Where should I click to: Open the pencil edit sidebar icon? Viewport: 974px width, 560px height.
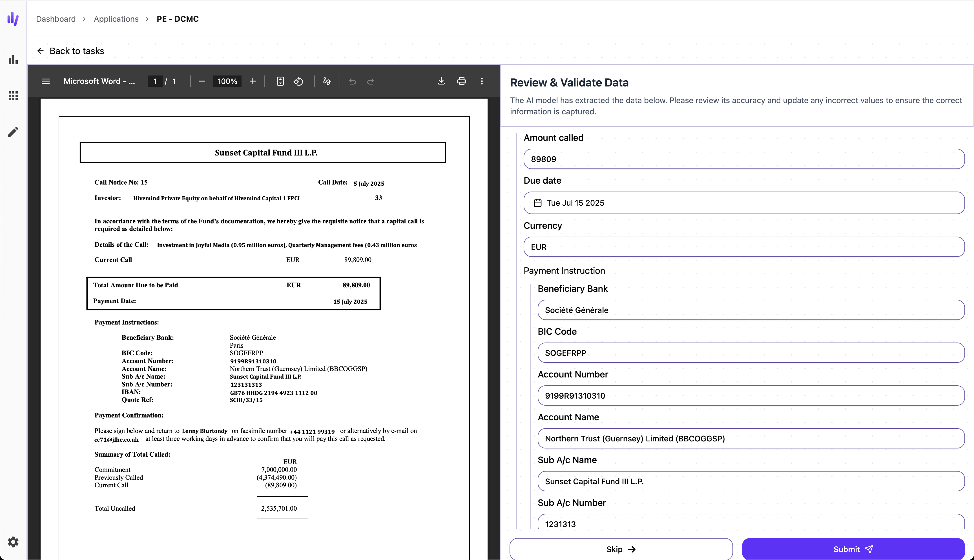13,132
